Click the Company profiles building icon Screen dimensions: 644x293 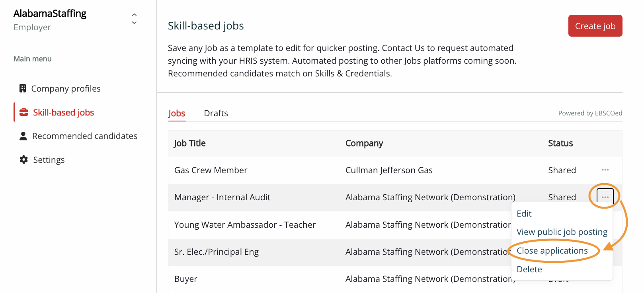click(x=23, y=88)
